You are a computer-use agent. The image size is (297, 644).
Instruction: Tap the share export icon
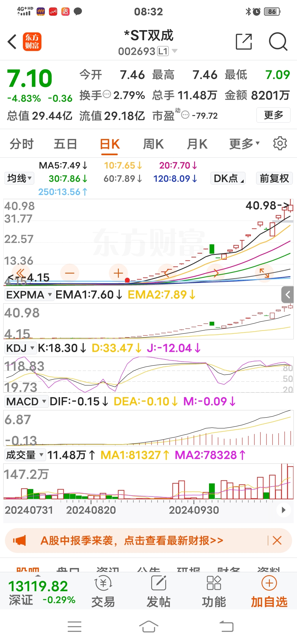tap(244, 42)
